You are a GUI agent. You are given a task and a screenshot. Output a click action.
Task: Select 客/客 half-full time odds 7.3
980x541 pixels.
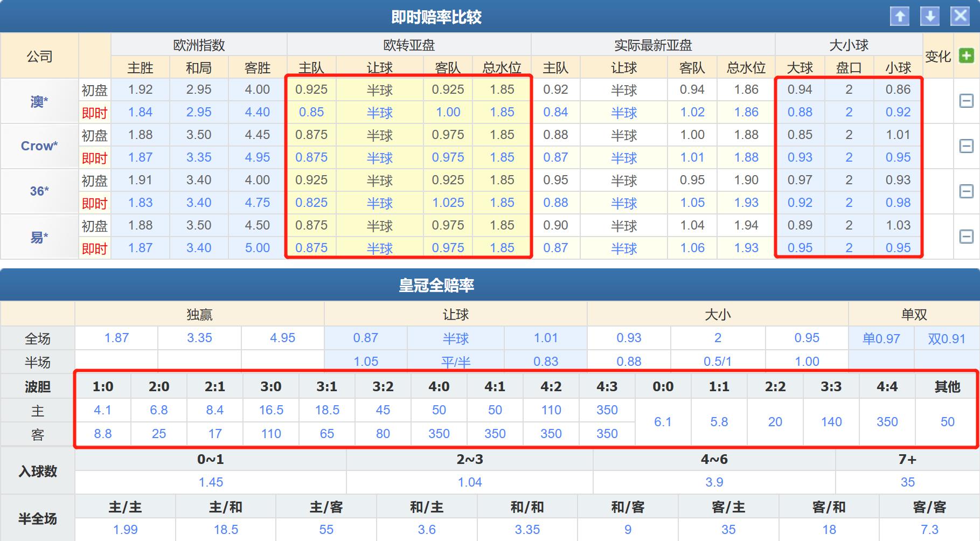point(930,530)
